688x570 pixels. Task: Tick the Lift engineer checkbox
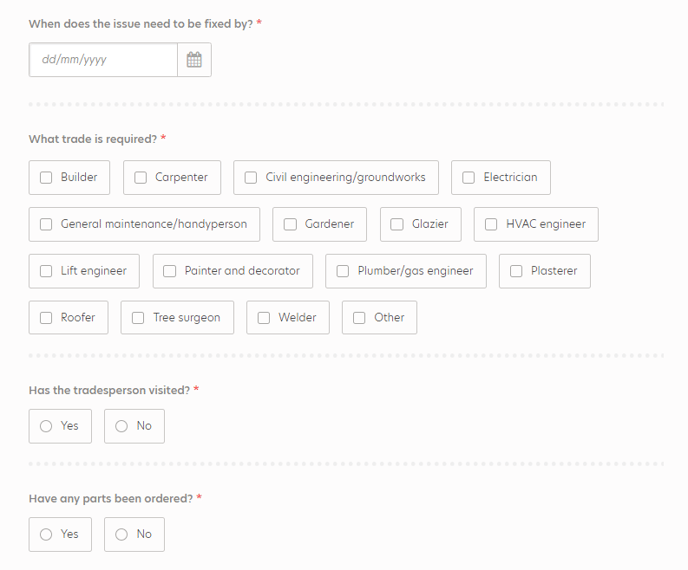[46, 271]
